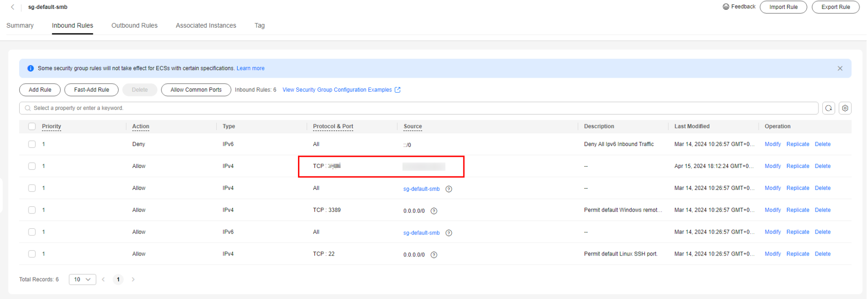
Task: Delete the Apr 15 modified rule
Action: point(823,166)
